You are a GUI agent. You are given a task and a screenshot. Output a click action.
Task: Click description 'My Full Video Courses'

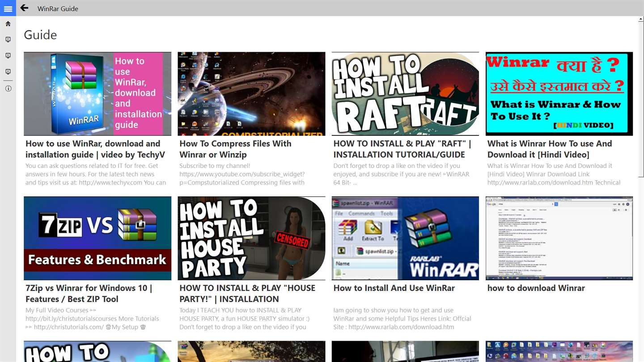[x=92, y=319]
